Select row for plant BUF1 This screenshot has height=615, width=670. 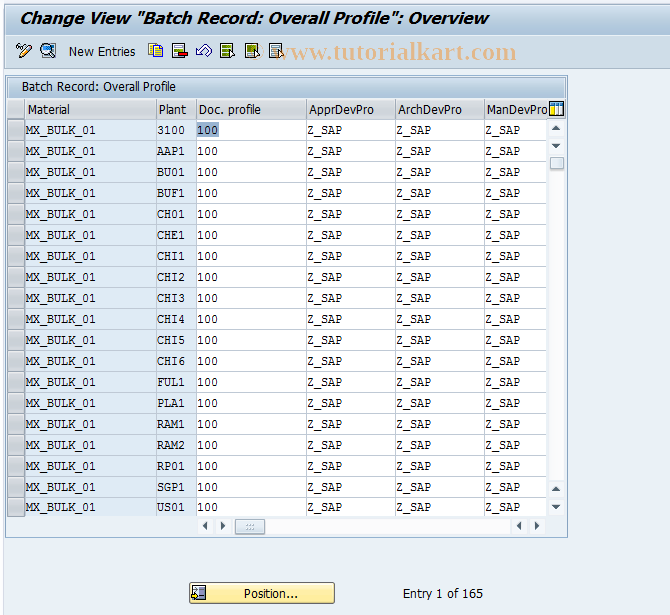point(16,193)
